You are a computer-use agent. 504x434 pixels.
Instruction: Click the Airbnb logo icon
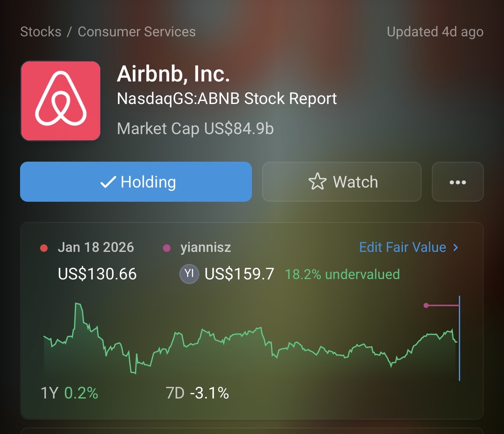[61, 101]
